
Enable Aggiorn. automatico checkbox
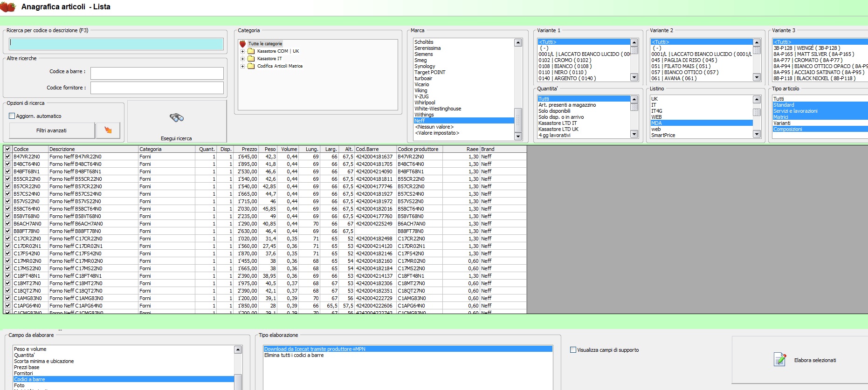(12, 116)
